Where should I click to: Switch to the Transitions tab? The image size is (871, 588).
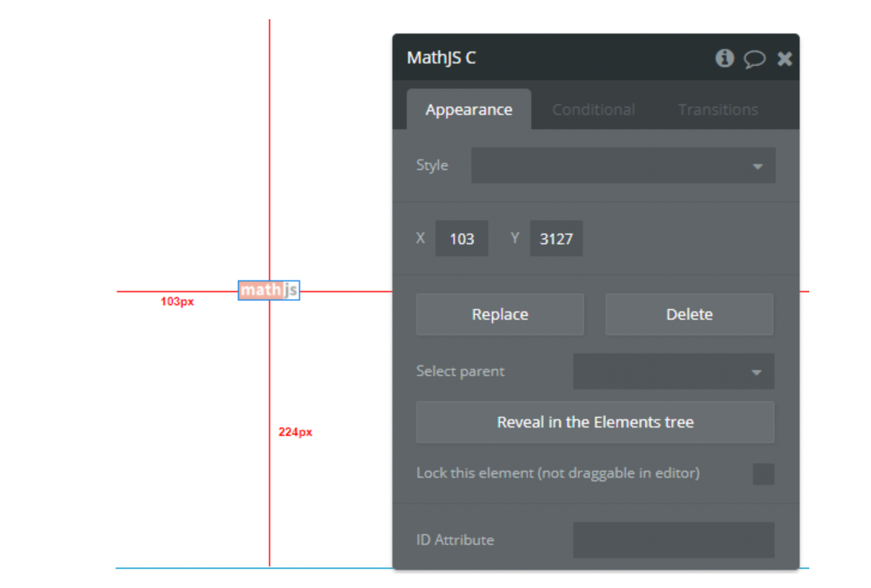coord(718,110)
